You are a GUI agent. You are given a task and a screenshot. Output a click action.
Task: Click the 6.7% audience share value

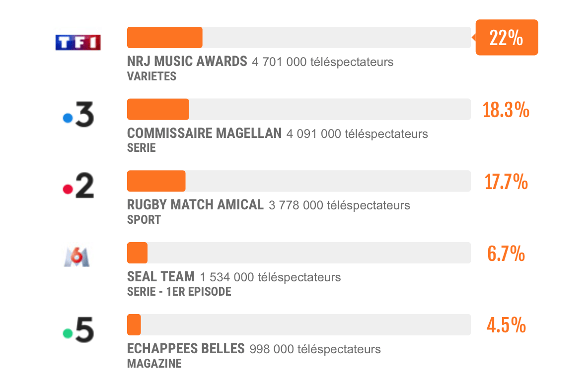(506, 254)
